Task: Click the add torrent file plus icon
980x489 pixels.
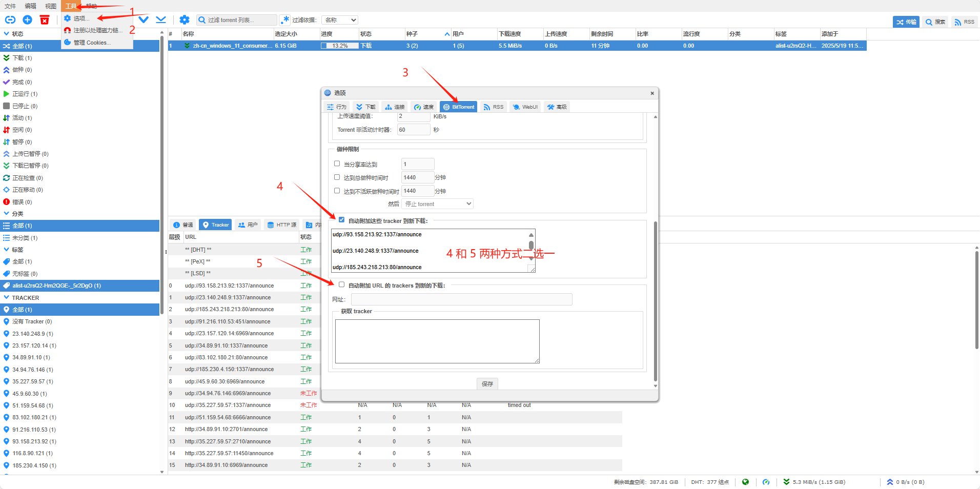Action: click(x=28, y=20)
